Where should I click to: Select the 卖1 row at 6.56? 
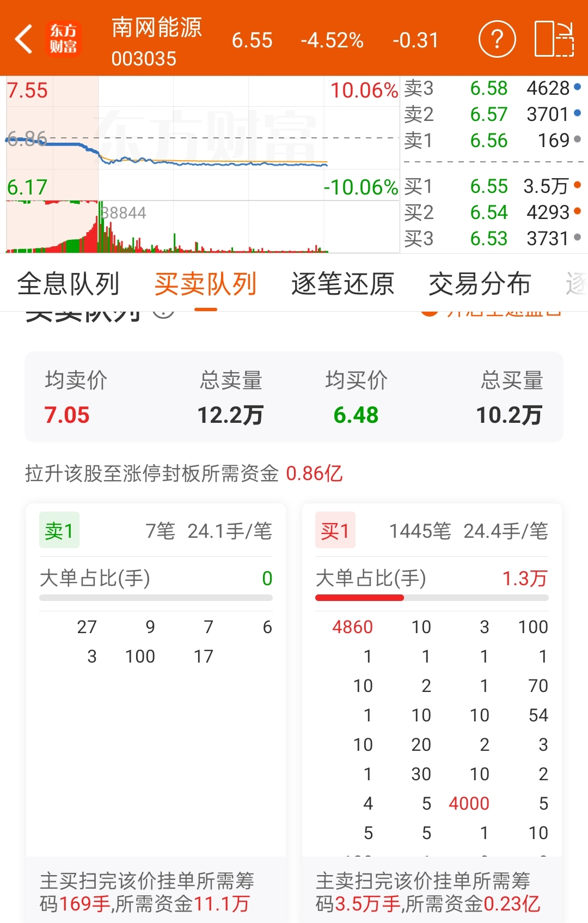coord(494,141)
